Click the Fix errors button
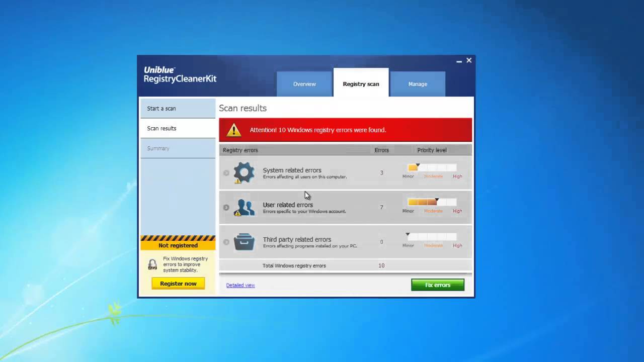Image resolution: width=644 pixels, height=362 pixels. click(x=438, y=285)
